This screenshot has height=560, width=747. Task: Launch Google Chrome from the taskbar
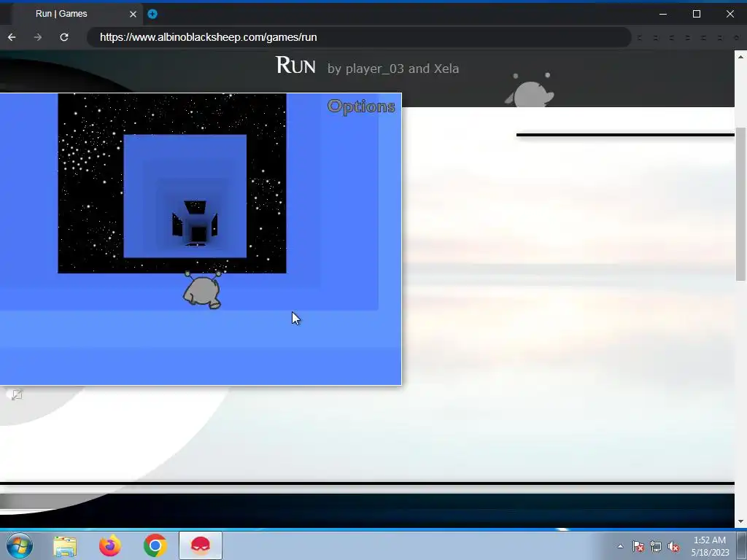click(x=155, y=545)
